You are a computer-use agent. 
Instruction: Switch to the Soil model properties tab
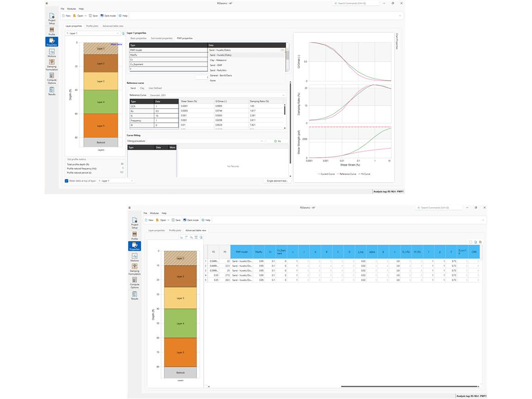[x=161, y=39]
